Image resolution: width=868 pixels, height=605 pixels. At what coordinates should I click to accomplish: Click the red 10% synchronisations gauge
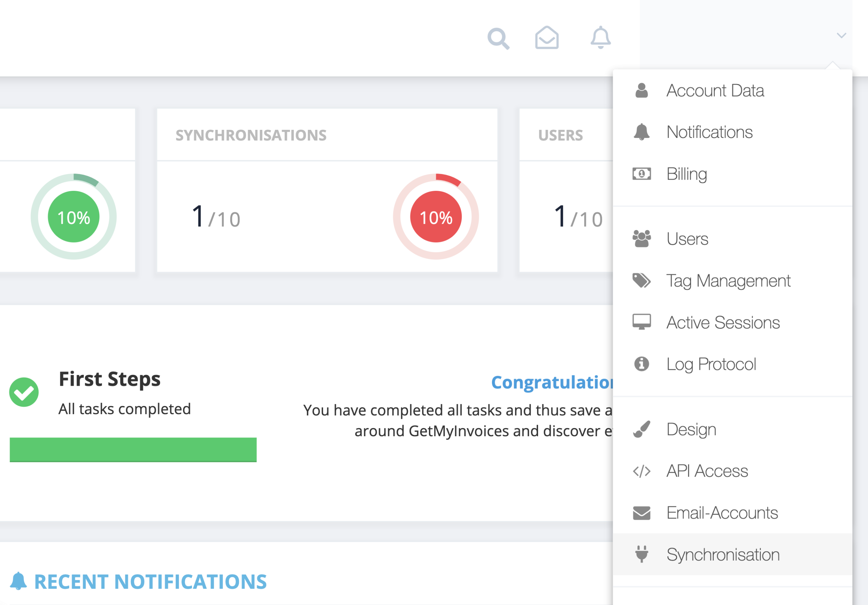[x=436, y=217]
